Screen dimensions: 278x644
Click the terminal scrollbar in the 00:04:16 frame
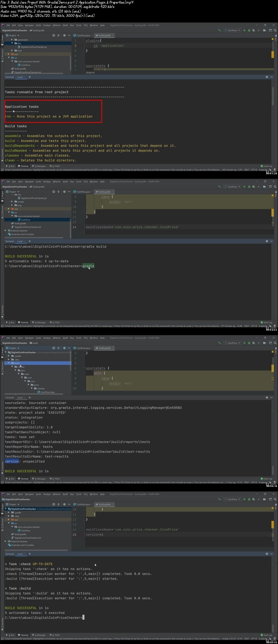coord(273,470)
